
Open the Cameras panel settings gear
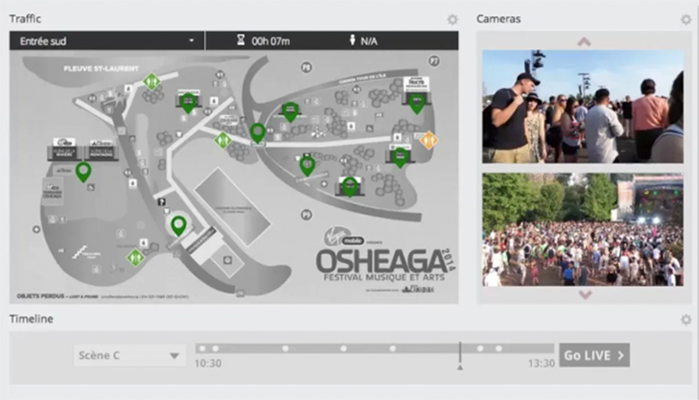(686, 19)
